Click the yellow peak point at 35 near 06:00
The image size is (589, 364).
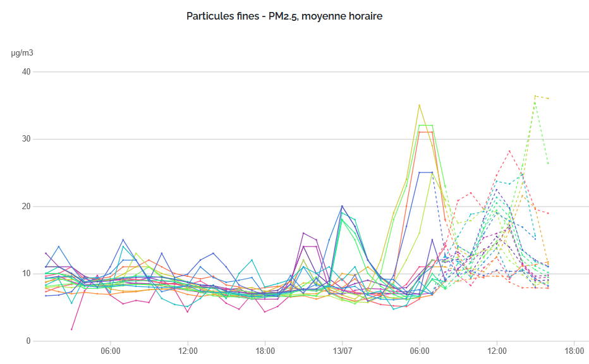[419, 105]
